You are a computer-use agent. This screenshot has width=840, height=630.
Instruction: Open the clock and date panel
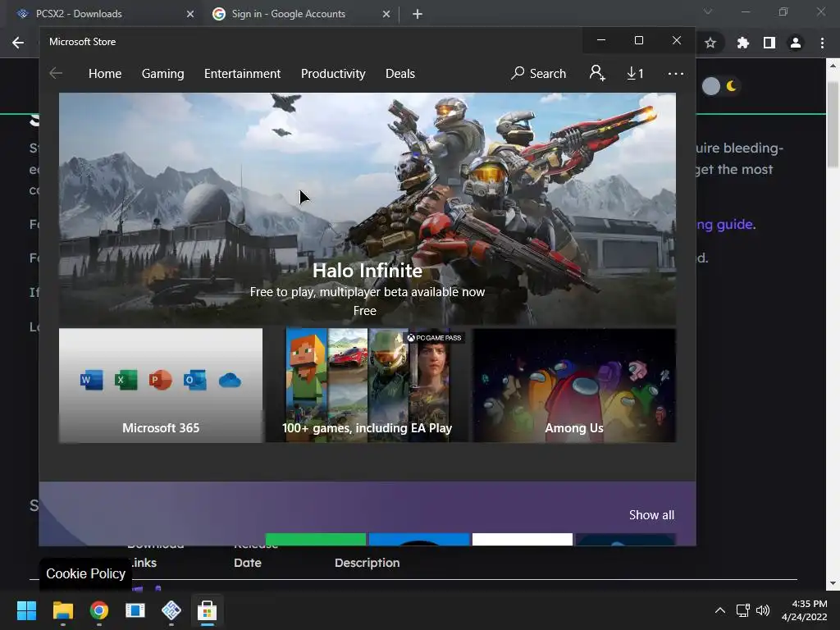[x=804, y=610]
